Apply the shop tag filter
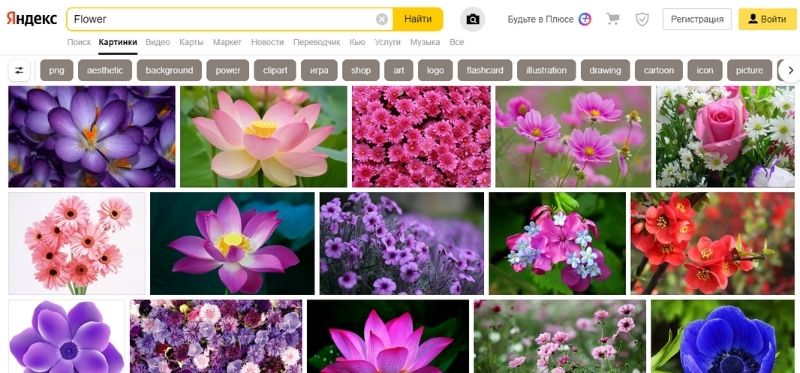Screen dimensions: 800x373 point(361,70)
